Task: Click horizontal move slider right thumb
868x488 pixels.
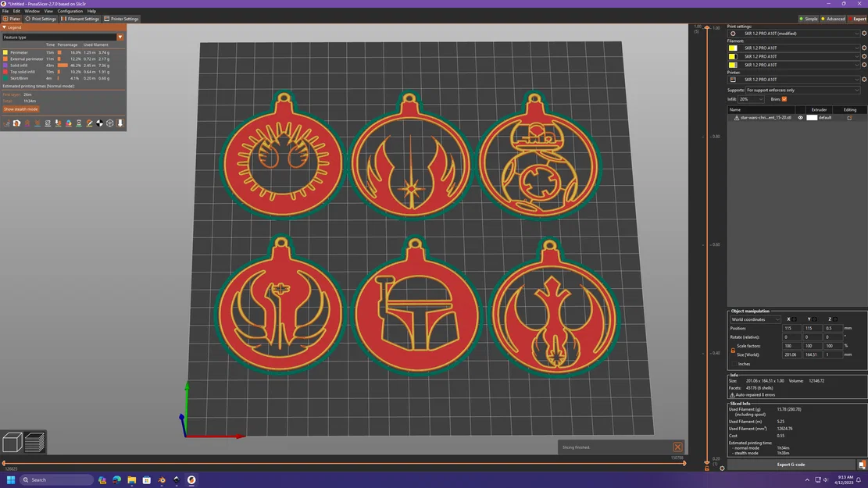Action: [x=684, y=464]
